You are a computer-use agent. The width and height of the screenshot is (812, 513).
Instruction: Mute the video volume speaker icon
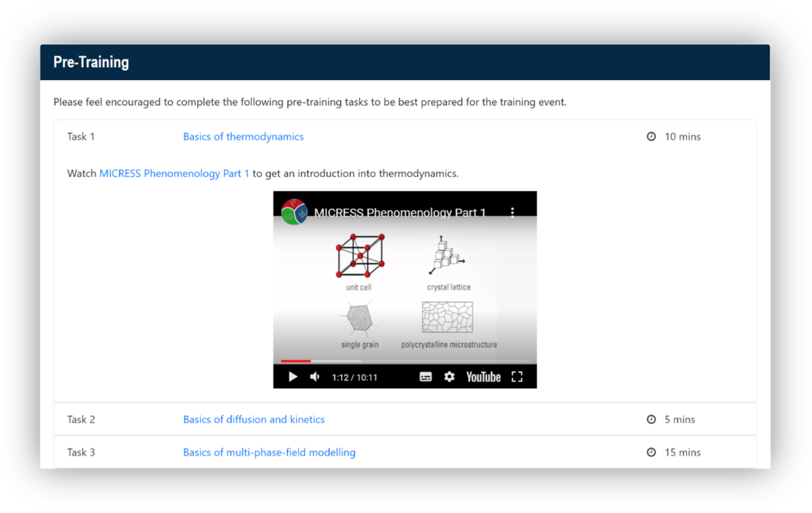(x=314, y=376)
